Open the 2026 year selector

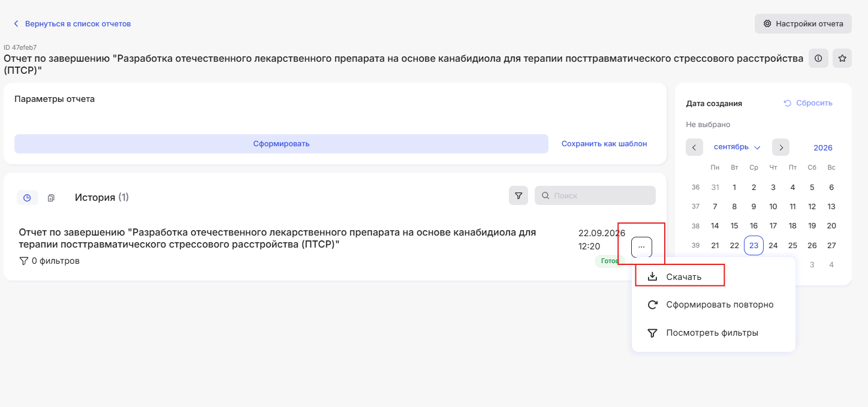(823, 148)
